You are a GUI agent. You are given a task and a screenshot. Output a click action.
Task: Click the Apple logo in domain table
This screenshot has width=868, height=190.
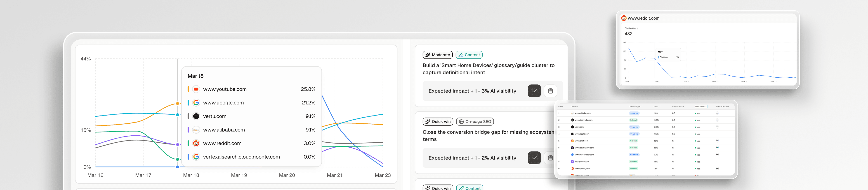(572, 134)
